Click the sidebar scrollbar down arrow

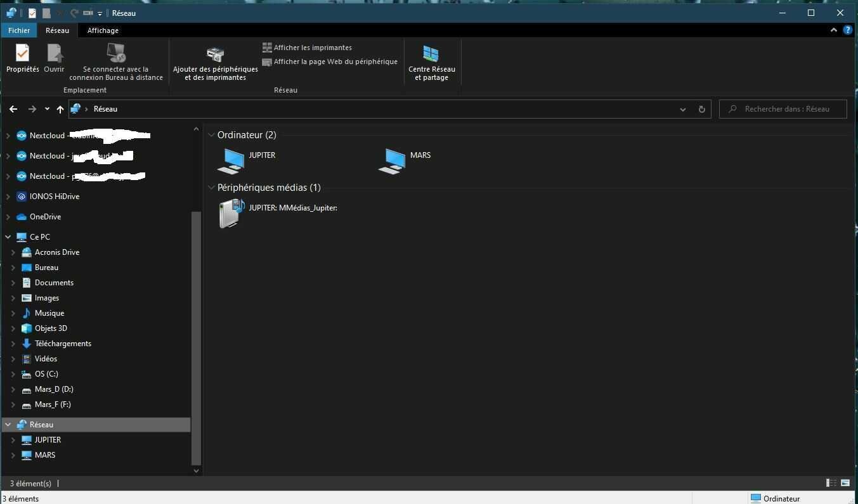[196, 470]
